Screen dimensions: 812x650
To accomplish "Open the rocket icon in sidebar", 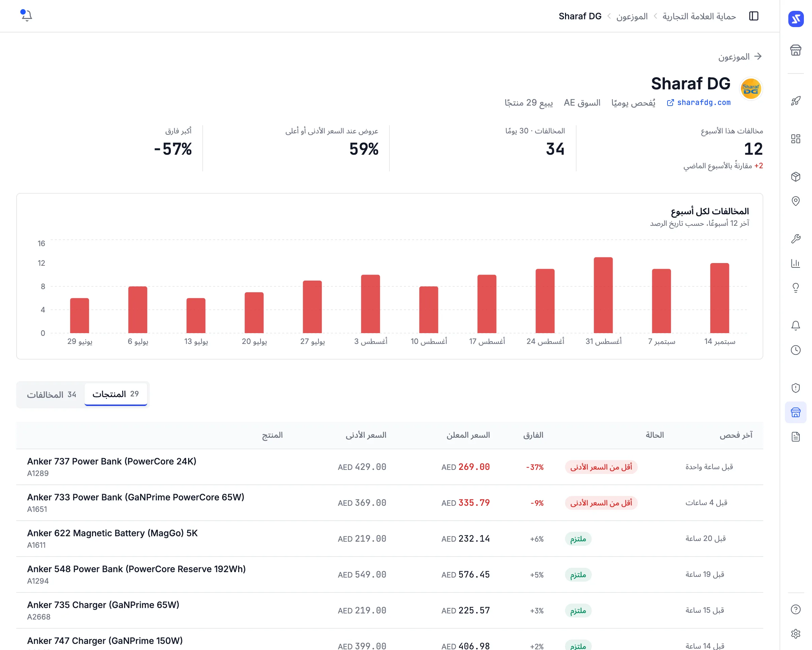I will [795, 101].
